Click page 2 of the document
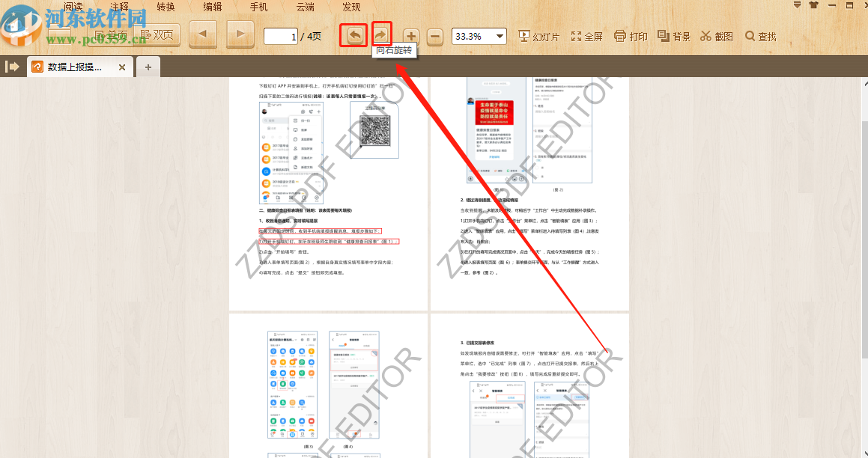This screenshot has width=868, height=458. 529,194
